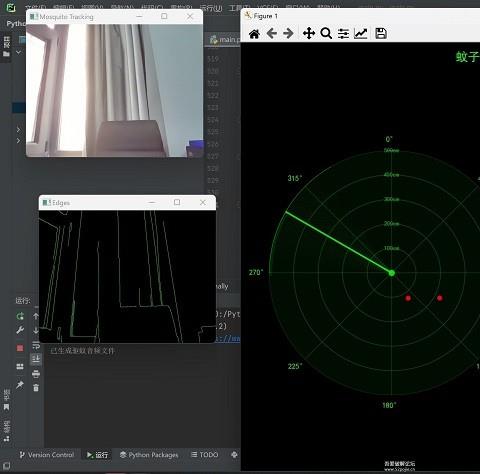This screenshot has width=480, height=474.
Task: Click the 180° radar angle label
Action: point(389,405)
